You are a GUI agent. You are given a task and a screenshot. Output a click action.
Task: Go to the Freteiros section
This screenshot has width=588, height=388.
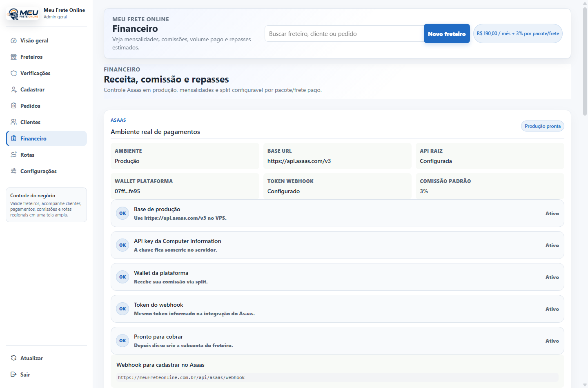tap(47, 57)
